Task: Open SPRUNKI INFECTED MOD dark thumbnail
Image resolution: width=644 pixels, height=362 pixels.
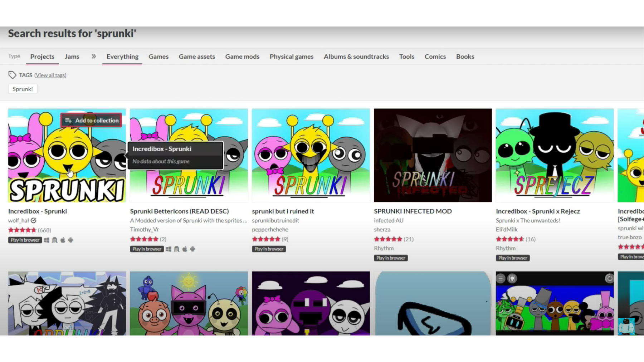Action: (433, 155)
